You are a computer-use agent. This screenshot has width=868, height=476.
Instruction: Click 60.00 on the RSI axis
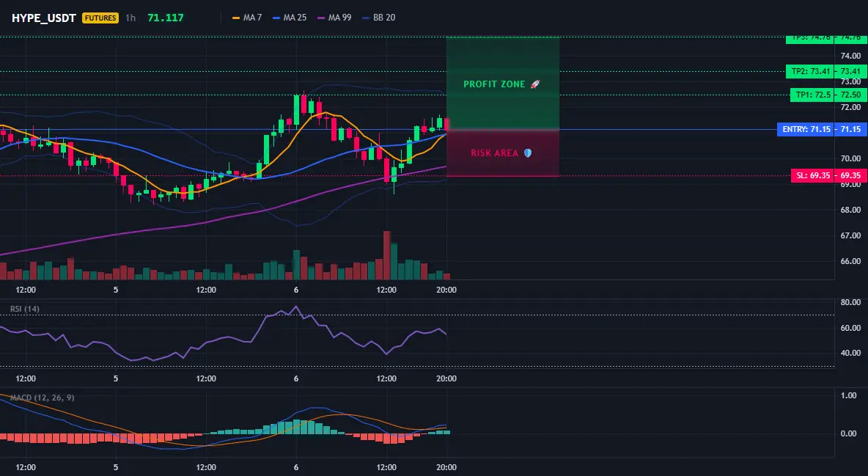[x=851, y=328]
